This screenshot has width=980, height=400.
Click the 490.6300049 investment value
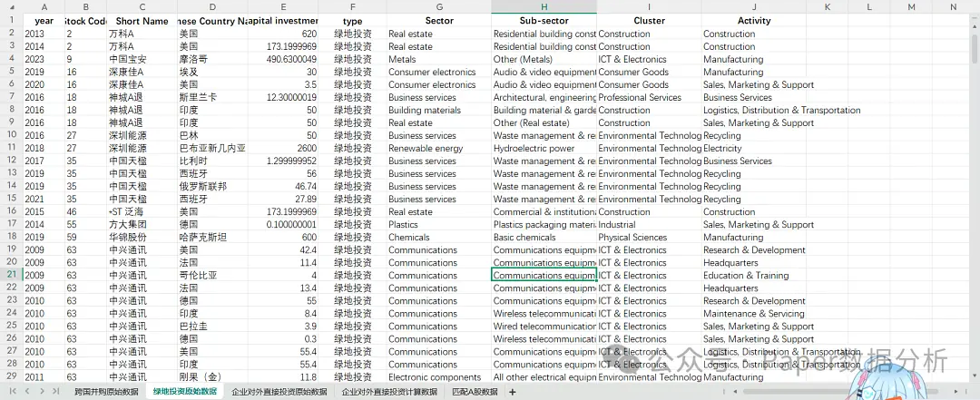pos(283,59)
